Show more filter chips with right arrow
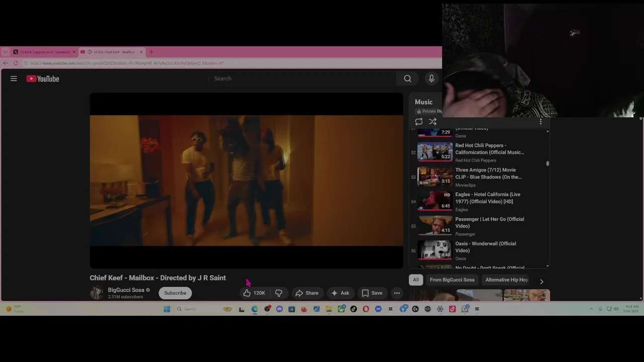Viewport: 644px width, 362px height. [541, 281]
